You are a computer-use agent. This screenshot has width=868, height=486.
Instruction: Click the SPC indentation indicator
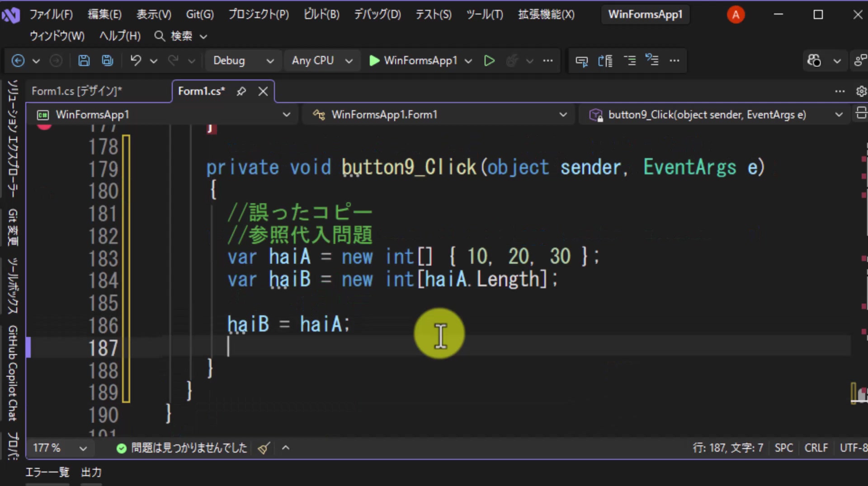[x=783, y=448]
